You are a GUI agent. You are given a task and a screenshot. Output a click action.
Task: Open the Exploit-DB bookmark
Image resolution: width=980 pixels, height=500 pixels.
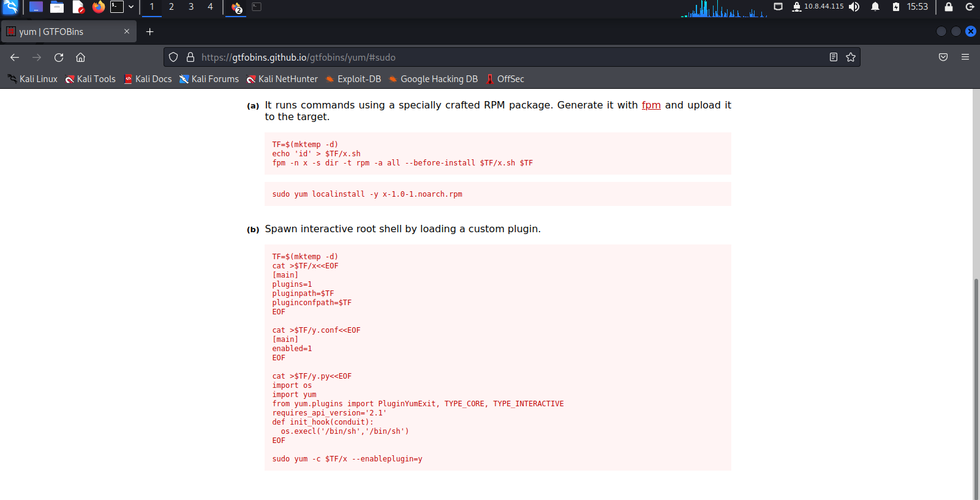(353, 79)
